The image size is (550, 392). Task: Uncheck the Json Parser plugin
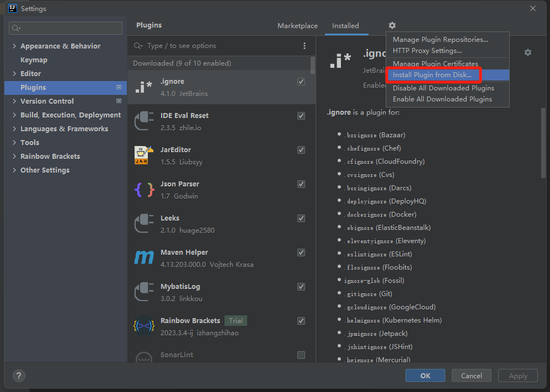[x=301, y=184]
